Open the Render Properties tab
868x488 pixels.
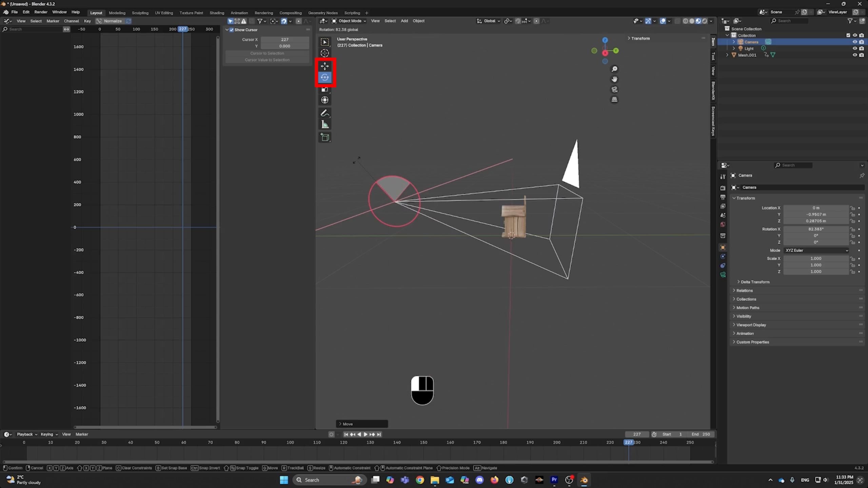(723, 188)
